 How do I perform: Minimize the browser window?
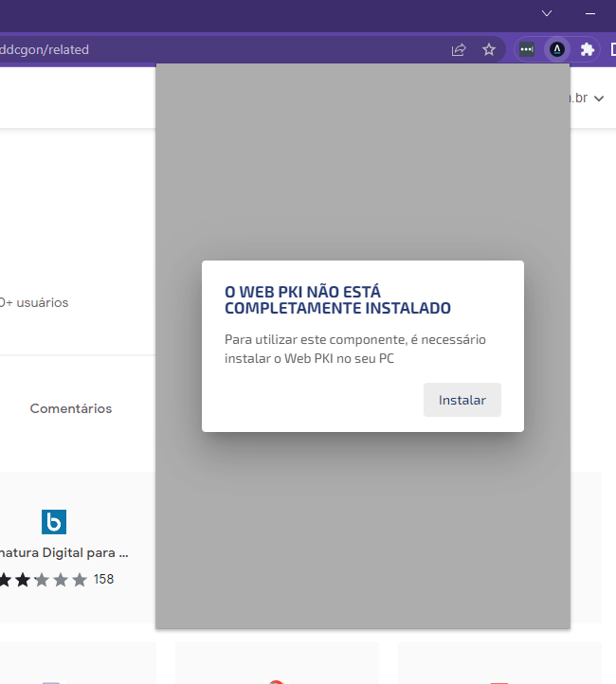[x=590, y=14]
